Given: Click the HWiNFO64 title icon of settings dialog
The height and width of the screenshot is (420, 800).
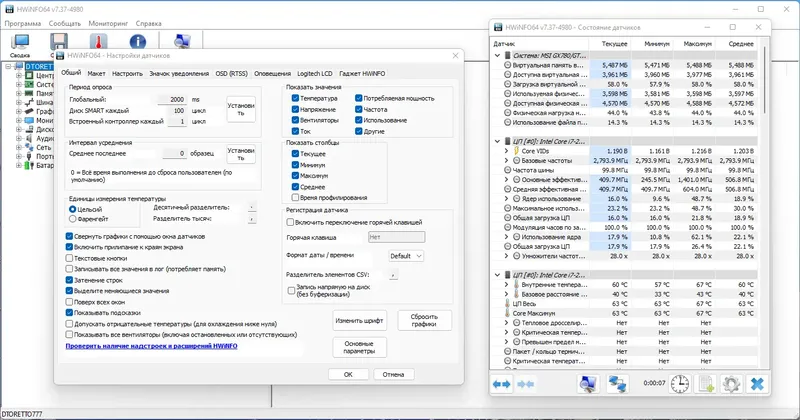Looking at the screenshot, I should (60, 56).
